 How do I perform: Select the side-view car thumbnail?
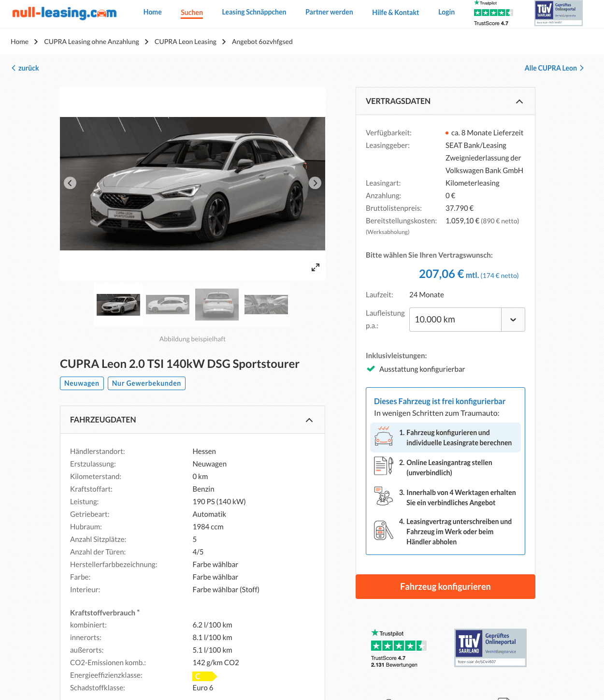click(x=168, y=305)
